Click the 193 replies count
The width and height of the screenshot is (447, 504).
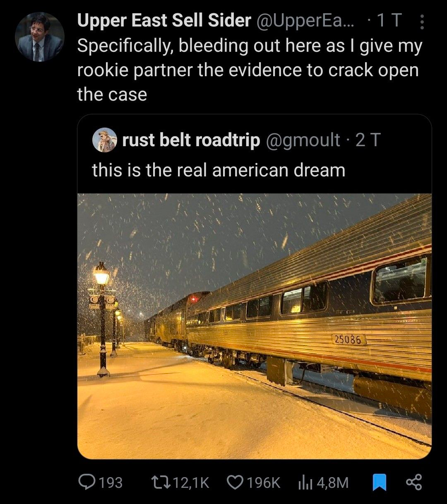[x=110, y=482]
